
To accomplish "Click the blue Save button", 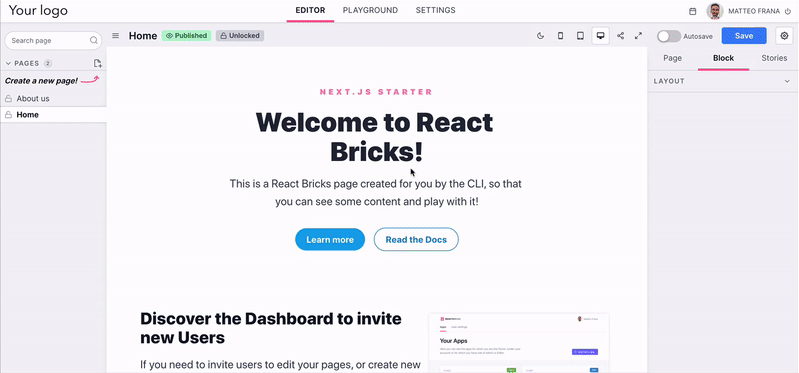I will coord(744,36).
